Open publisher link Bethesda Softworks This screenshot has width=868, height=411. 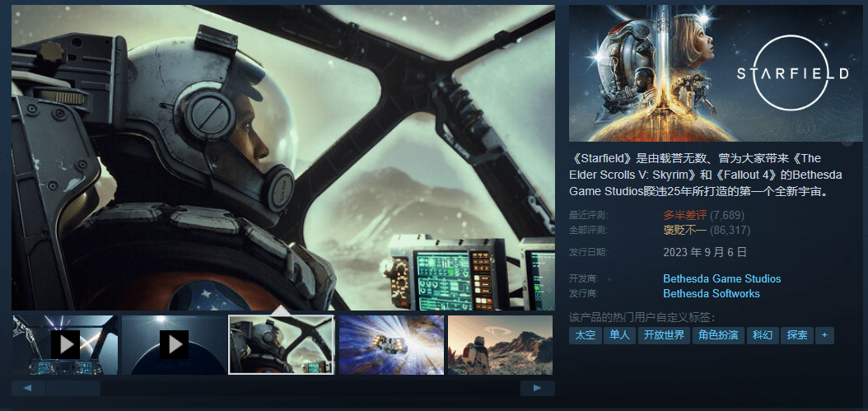pos(711,294)
